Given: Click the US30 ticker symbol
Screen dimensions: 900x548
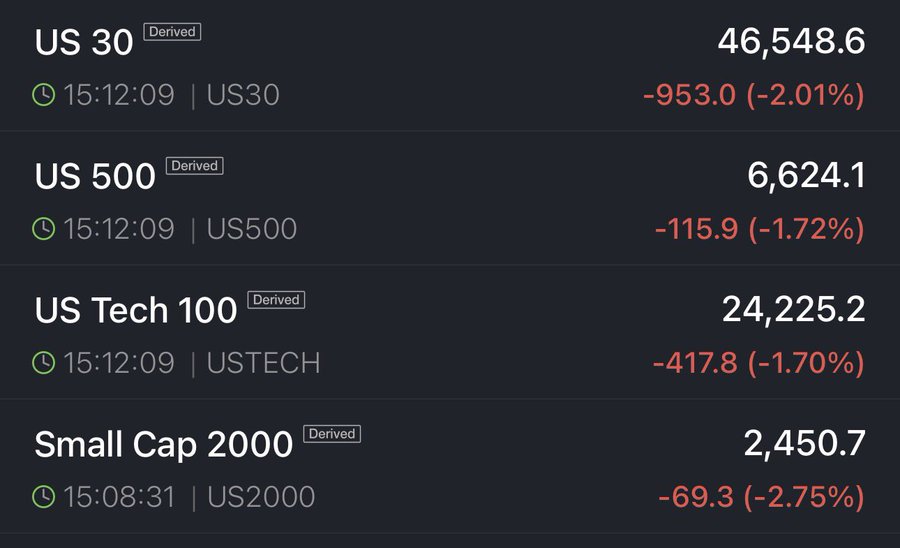Looking at the screenshot, I should (243, 95).
